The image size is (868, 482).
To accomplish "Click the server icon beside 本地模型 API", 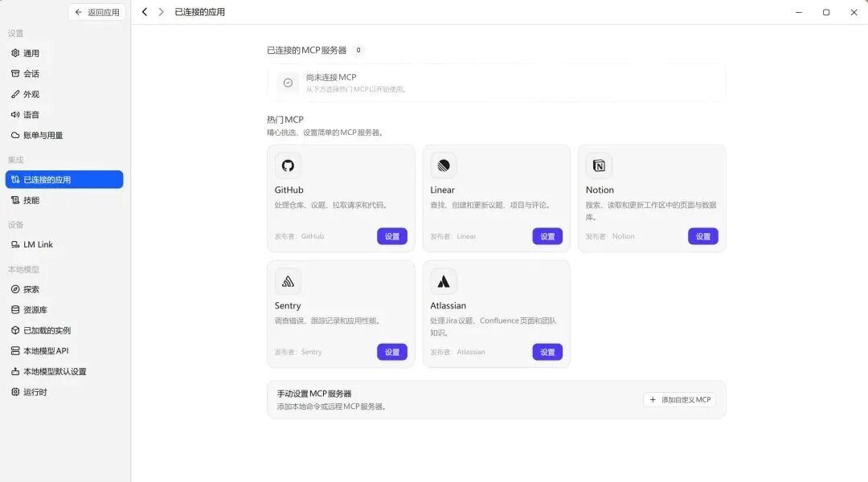I will tap(15, 351).
